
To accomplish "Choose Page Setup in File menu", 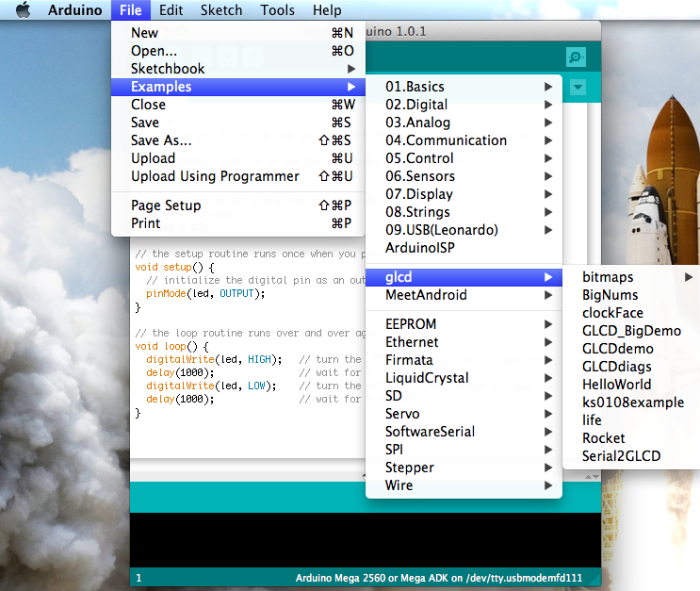I will click(x=238, y=205).
